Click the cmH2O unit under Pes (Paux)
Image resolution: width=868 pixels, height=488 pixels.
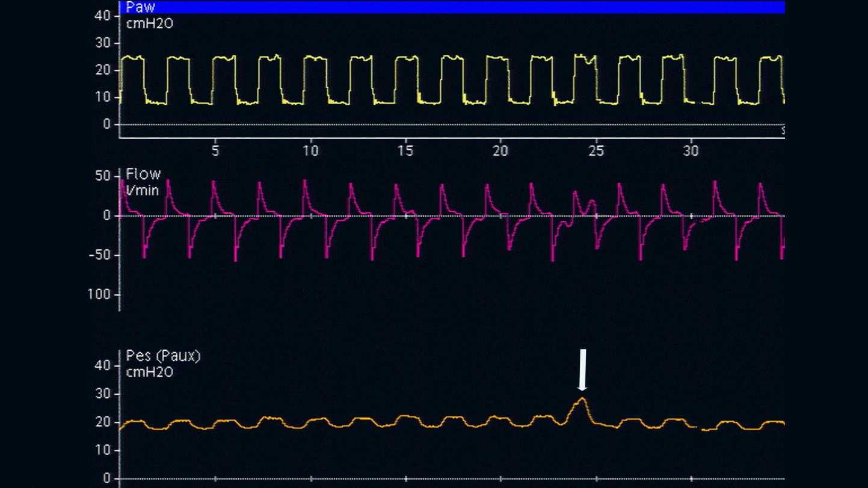[x=150, y=372]
